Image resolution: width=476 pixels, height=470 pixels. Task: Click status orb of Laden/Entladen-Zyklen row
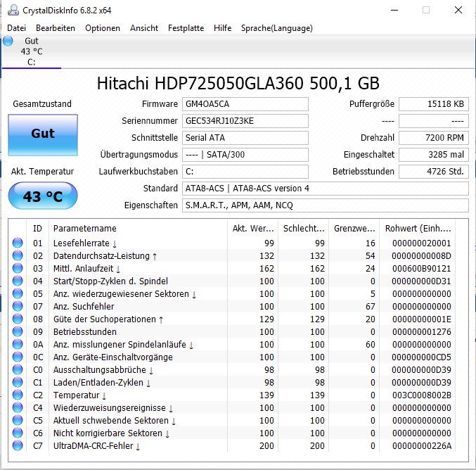point(18,382)
